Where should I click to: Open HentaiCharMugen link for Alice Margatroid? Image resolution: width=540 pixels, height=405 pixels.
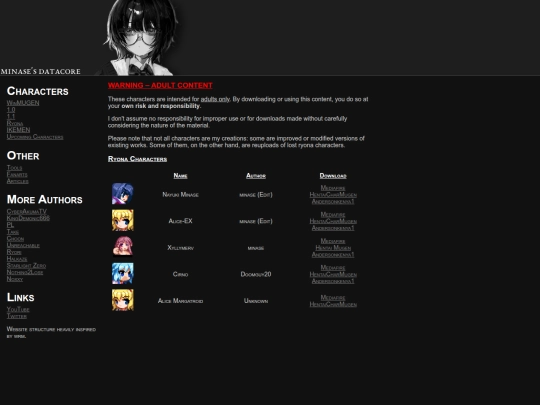(333, 304)
